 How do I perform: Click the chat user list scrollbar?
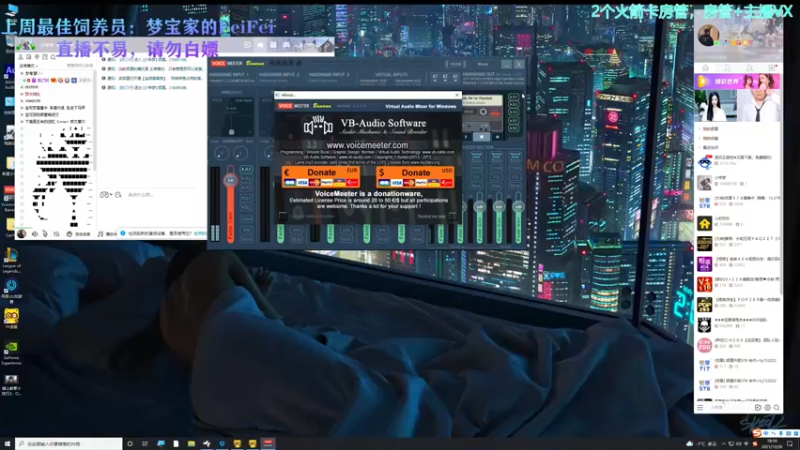(x=94, y=122)
